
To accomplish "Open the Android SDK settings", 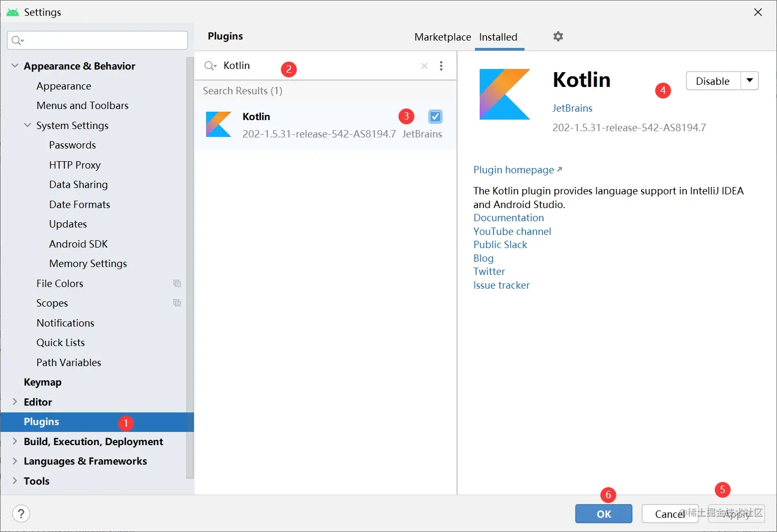I will click(x=79, y=244).
